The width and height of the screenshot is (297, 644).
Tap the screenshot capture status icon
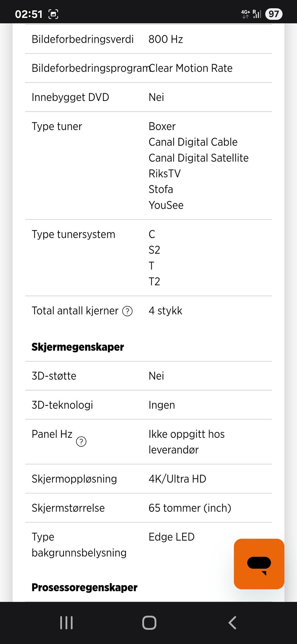[53, 14]
